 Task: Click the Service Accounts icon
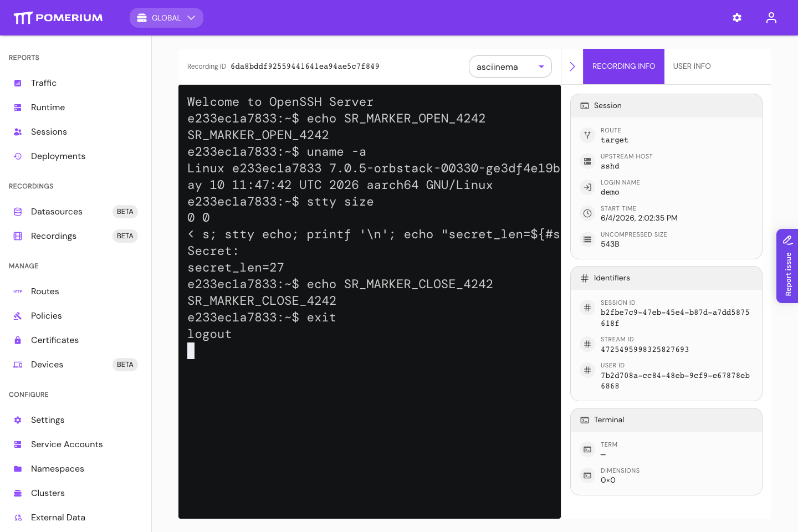(18, 444)
